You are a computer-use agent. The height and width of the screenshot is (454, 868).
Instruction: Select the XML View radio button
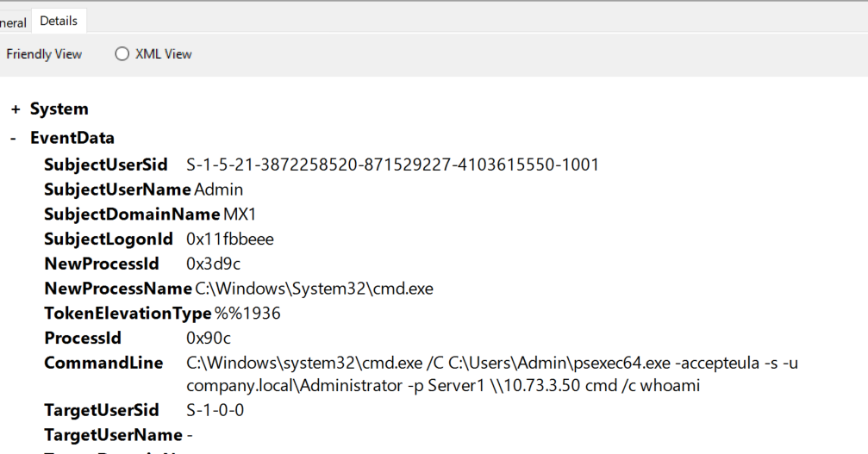pos(122,54)
